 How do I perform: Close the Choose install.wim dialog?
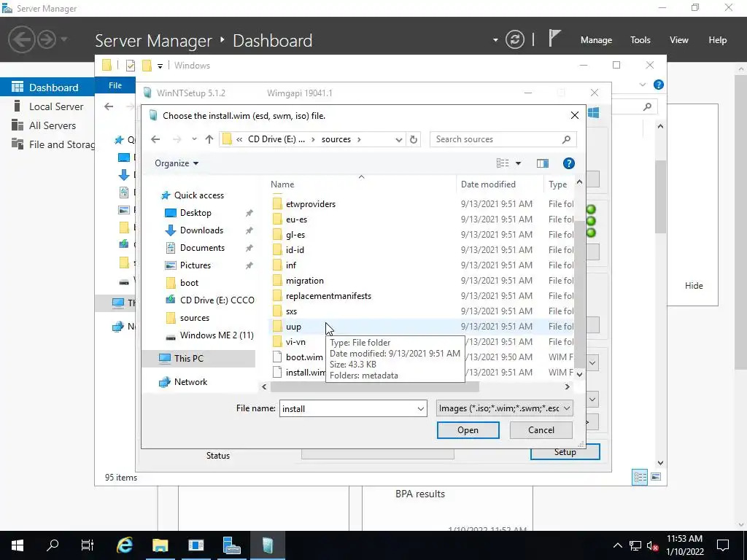pos(575,115)
